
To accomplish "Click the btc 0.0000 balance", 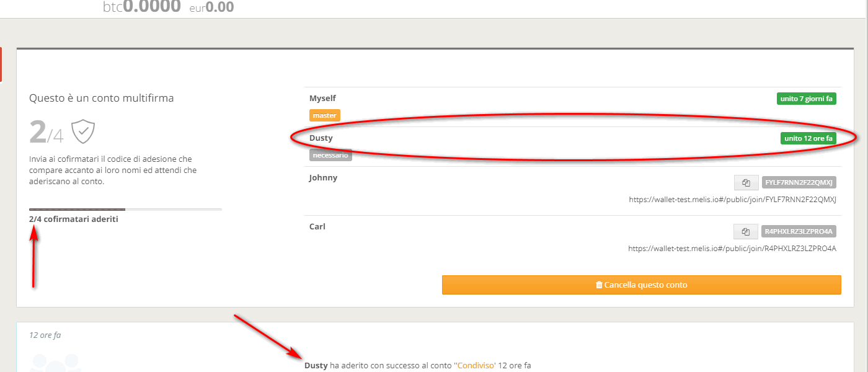I will pos(142,7).
